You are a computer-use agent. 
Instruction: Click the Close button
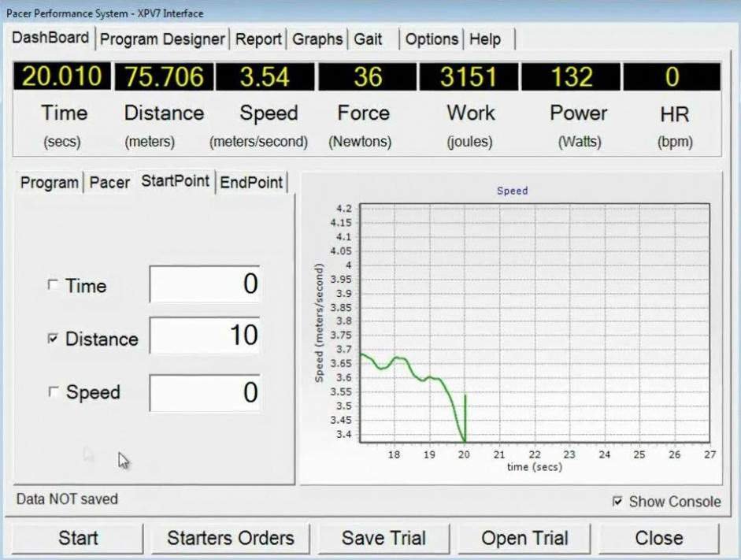(x=659, y=538)
